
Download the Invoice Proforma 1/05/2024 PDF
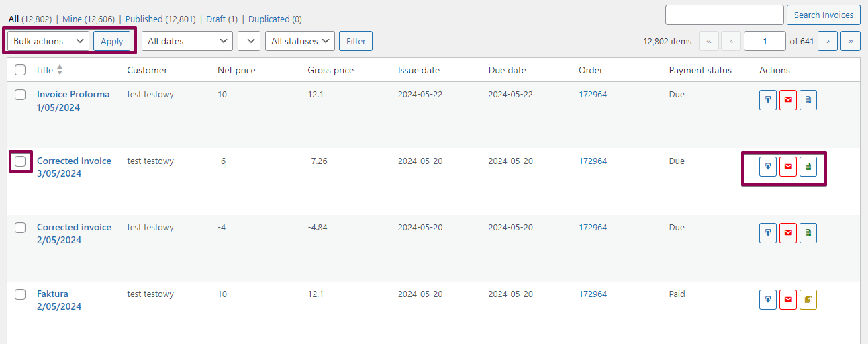(768, 100)
